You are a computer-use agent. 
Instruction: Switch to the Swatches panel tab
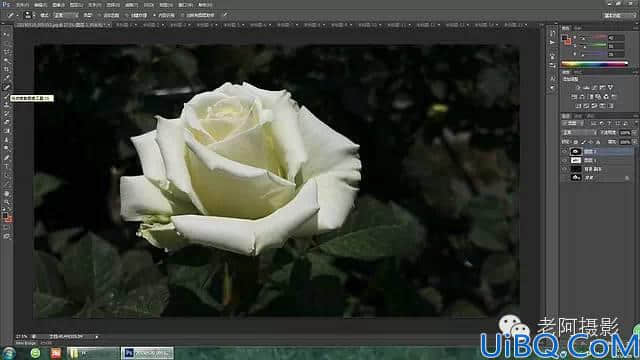578,28
